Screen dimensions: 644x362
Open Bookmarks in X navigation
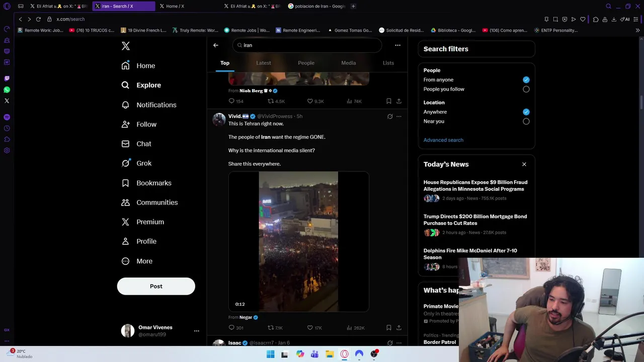pos(146,183)
